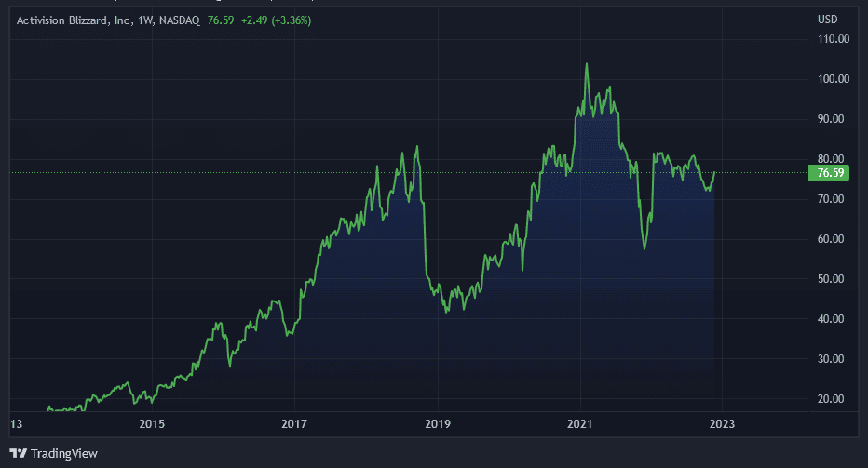Select 2019 on the time axis
This screenshot has height=468, width=868.
[438, 424]
